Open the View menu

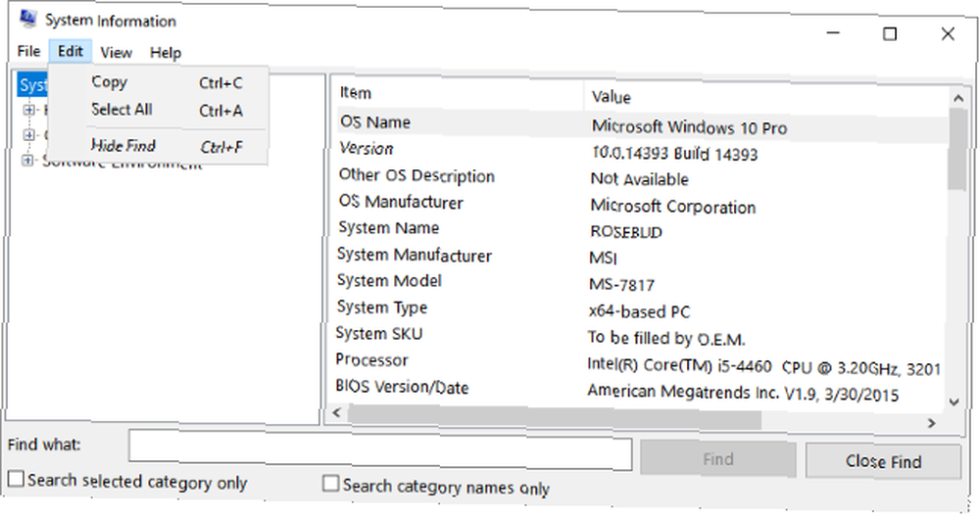pos(117,53)
